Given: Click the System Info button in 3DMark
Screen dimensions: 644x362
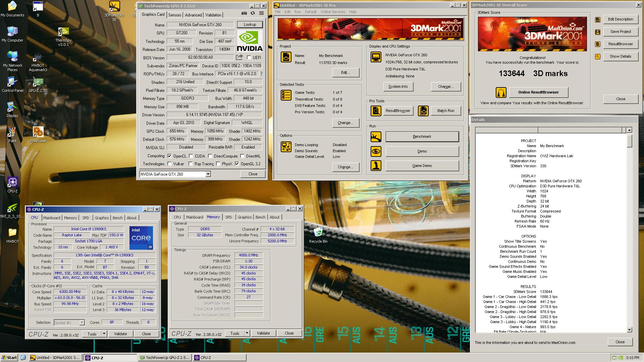Looking at the screenshot, I should (398, 87).
